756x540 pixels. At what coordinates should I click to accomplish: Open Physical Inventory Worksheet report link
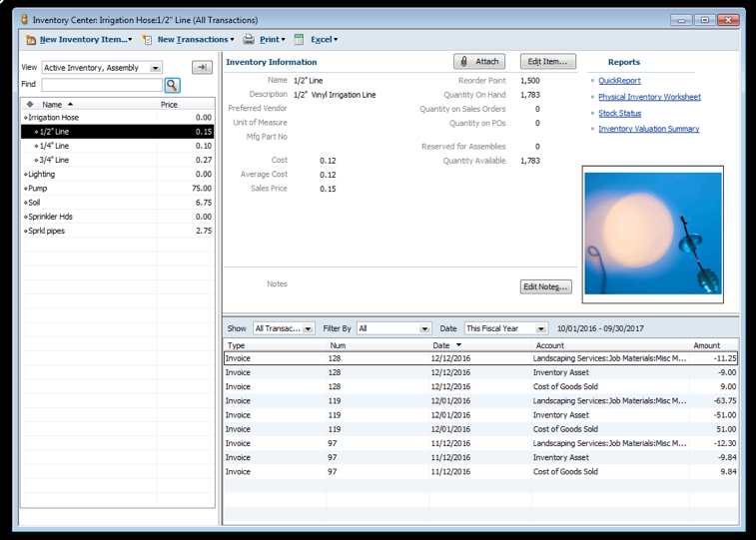[649, 97]
